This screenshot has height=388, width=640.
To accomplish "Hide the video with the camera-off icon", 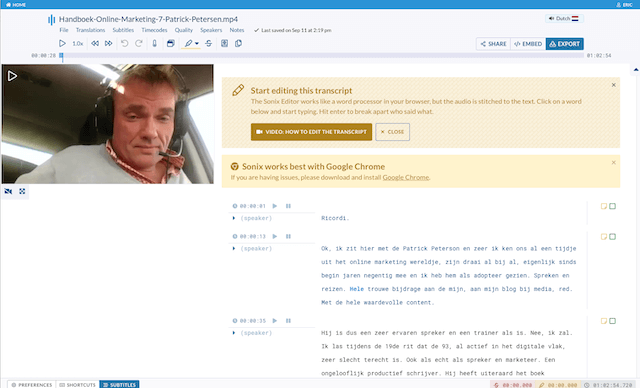I will click(8, 191).
